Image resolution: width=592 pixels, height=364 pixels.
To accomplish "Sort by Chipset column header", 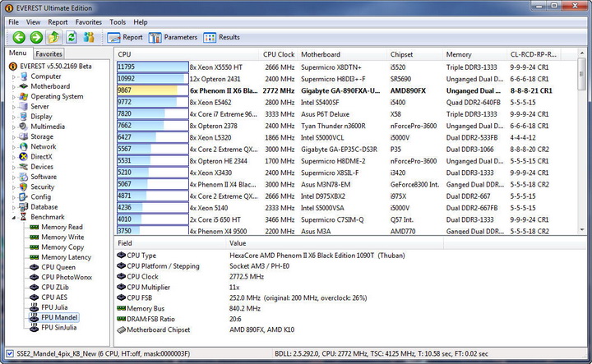I will click(415, 54).
